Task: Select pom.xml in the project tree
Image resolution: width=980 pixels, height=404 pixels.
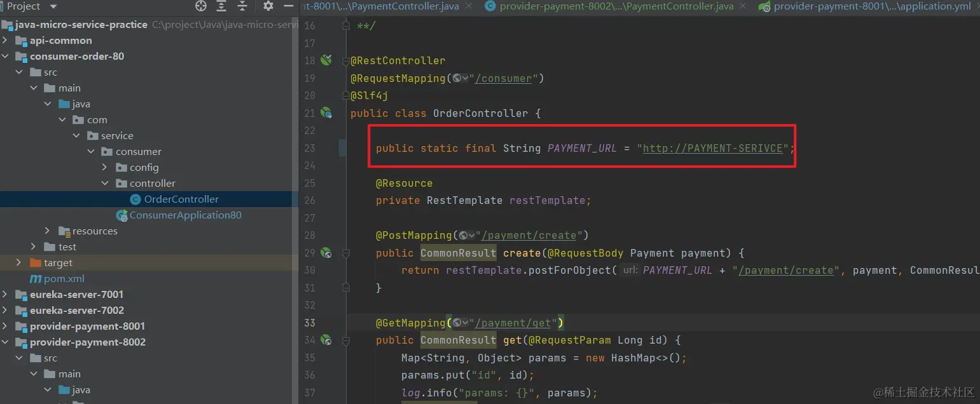Action: point(64,279)
